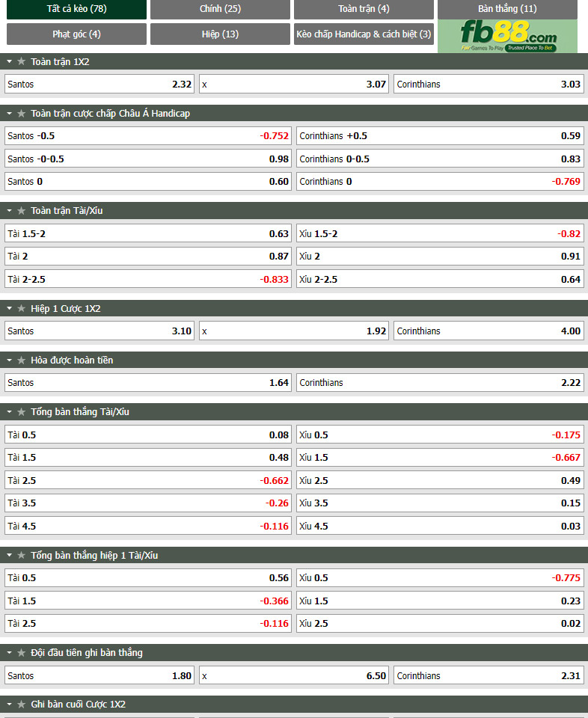Mark Hiệp 1 Cược 1X2 as favorite
Viewport: 588px width, 718px height.
[x=21, y=308]
